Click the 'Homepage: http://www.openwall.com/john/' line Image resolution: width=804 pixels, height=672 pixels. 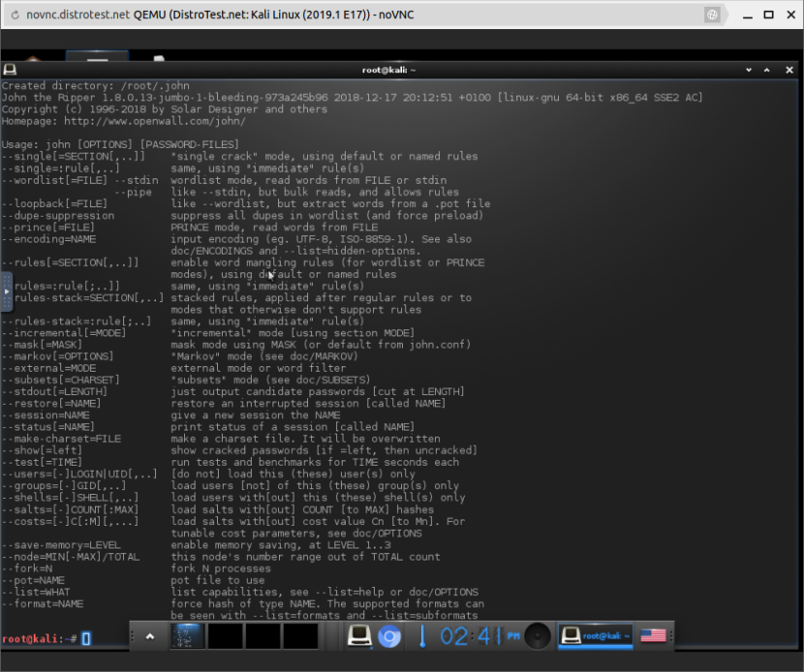[x=124, y=121]
